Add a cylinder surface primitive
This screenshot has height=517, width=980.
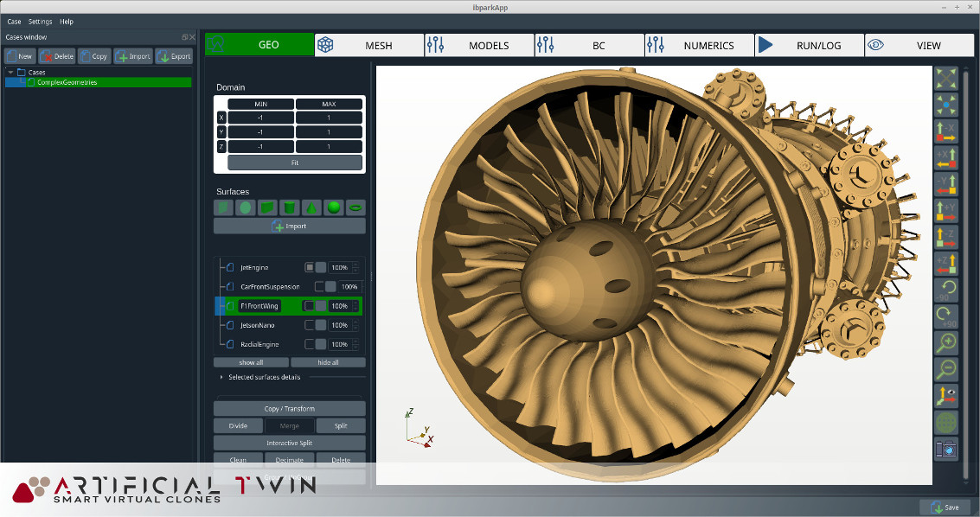(290, 207)
